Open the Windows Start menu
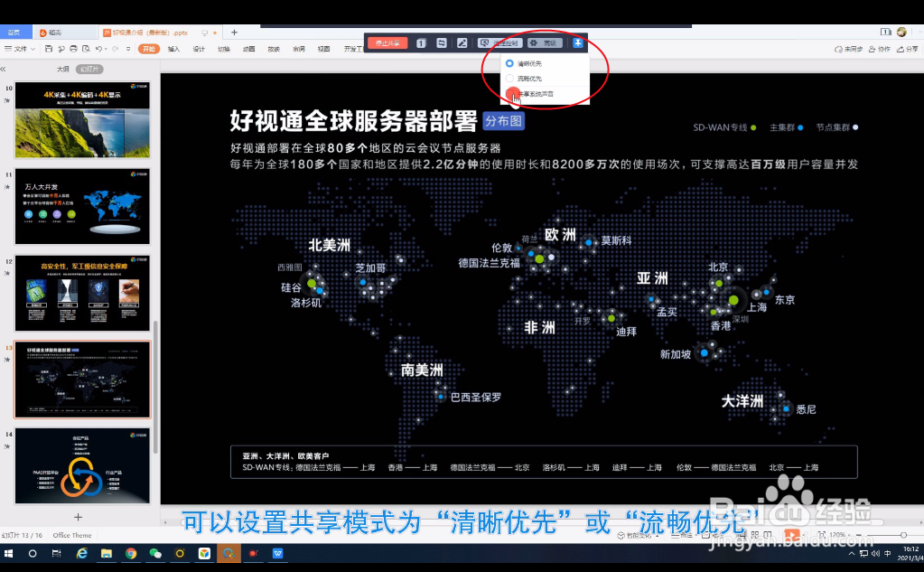Screen dimensions: 924x572 coord(8,553)
